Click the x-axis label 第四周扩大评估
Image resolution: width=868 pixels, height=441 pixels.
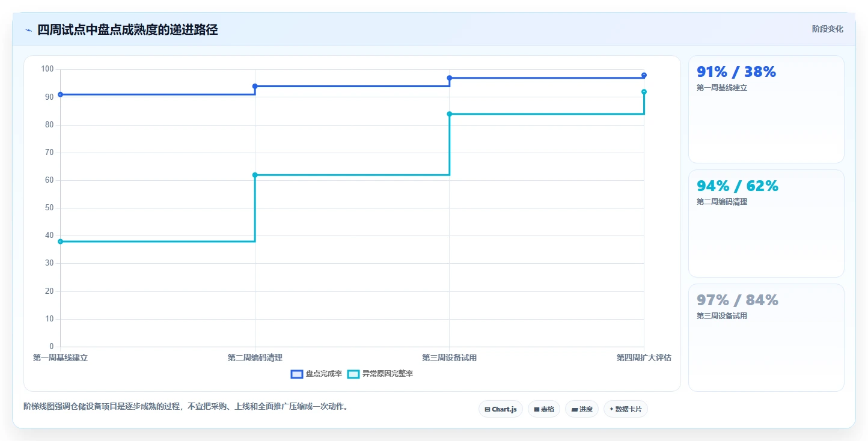(x=644, y=357)
